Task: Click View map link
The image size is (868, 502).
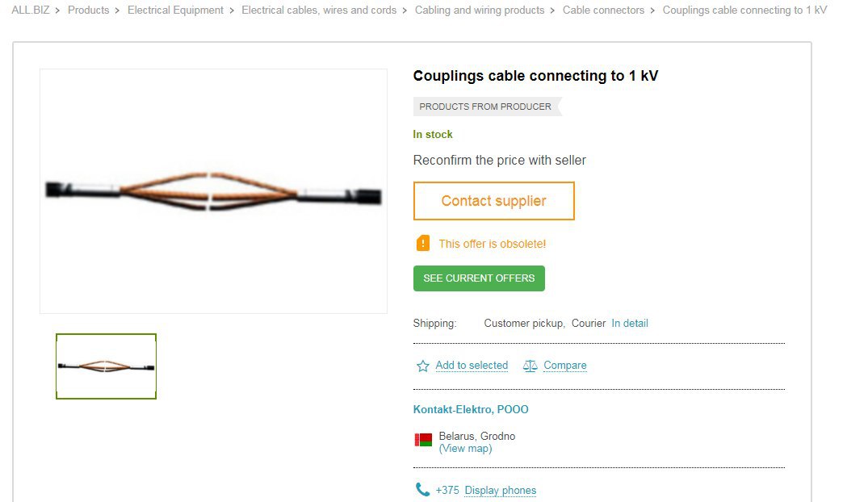Action: click(x=466, y=448)
